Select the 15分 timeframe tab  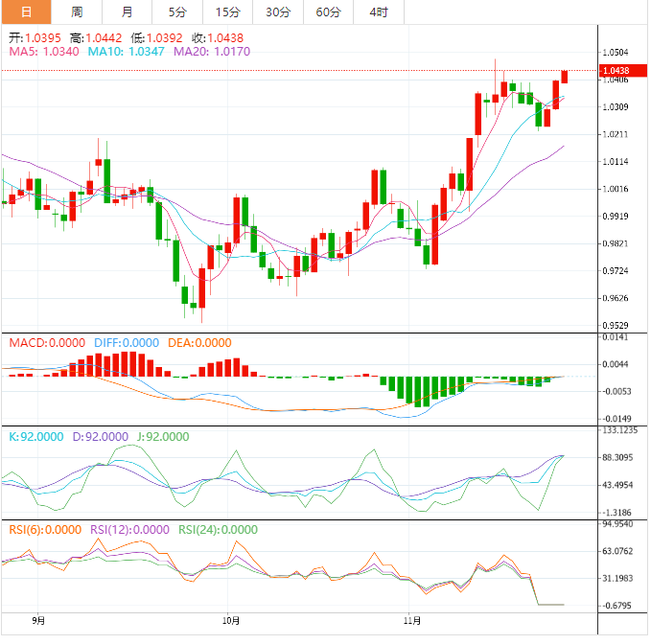coord(227,12)
